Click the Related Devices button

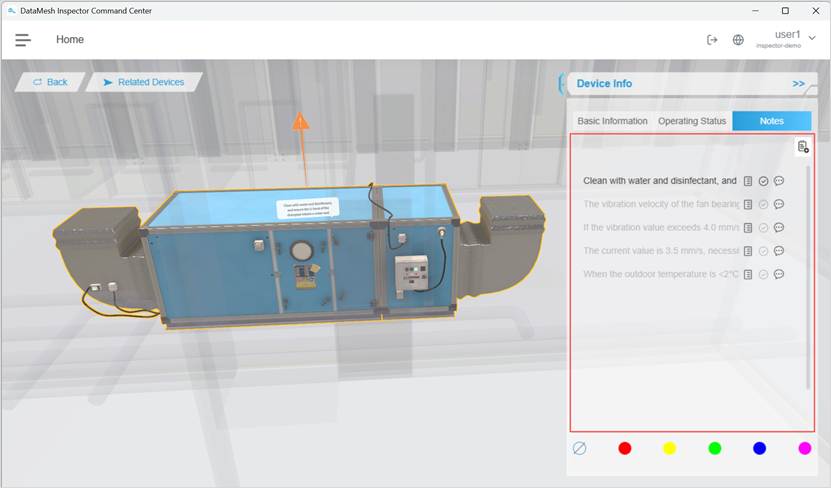point(143,82)
